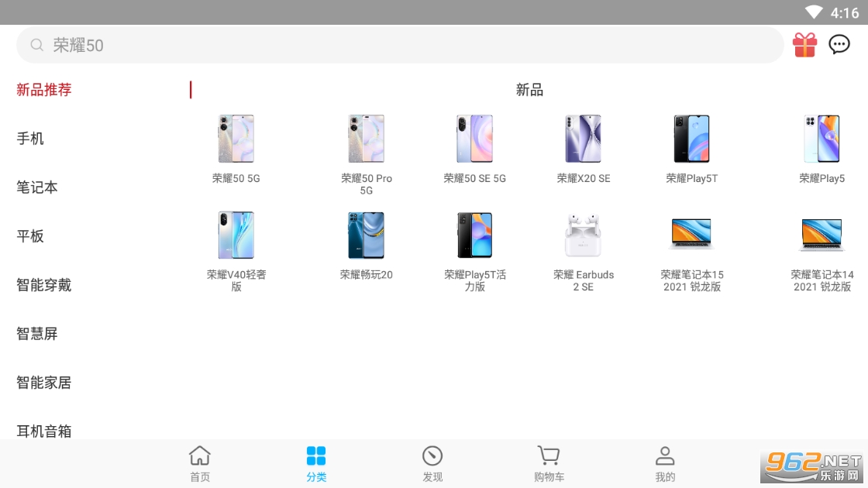Image resolution: width=868 pixels, height=488 pixels.
Task: Go to 首页 home tab
Action: tap(200, 464)
